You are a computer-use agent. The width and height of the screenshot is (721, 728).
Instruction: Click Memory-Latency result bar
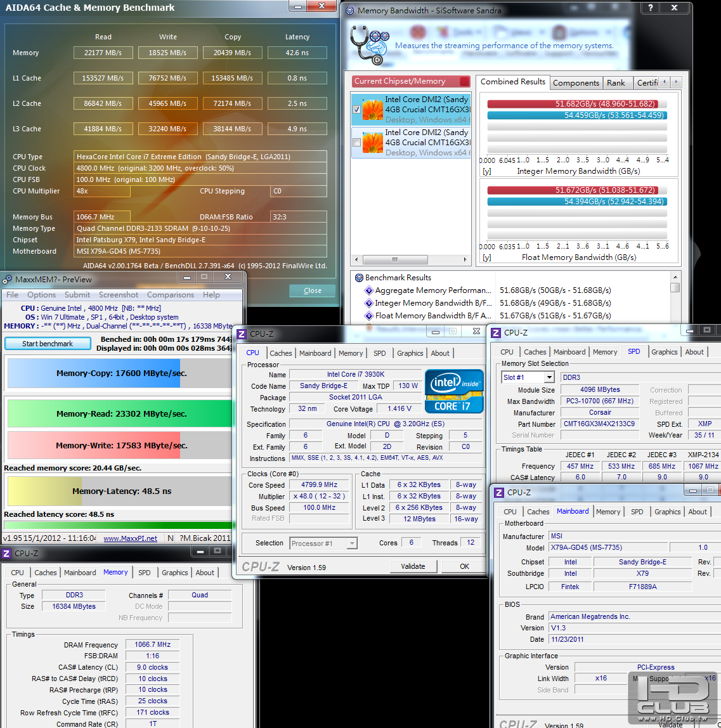coord(120,491)
